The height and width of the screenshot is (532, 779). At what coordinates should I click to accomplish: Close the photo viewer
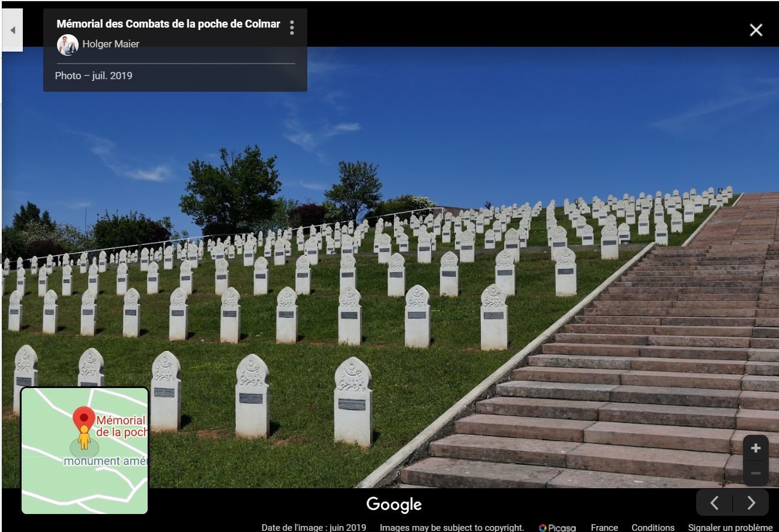756,30
